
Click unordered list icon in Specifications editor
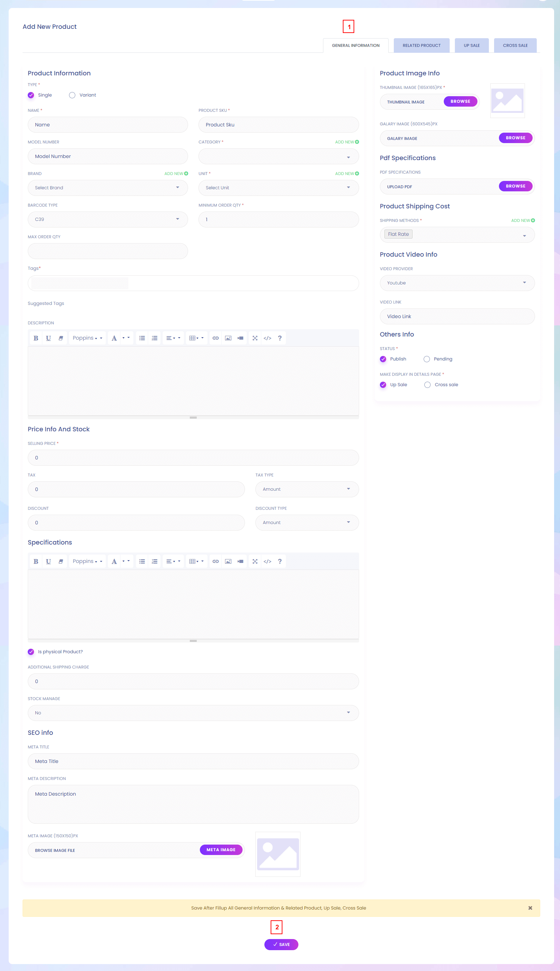(142, 561)
